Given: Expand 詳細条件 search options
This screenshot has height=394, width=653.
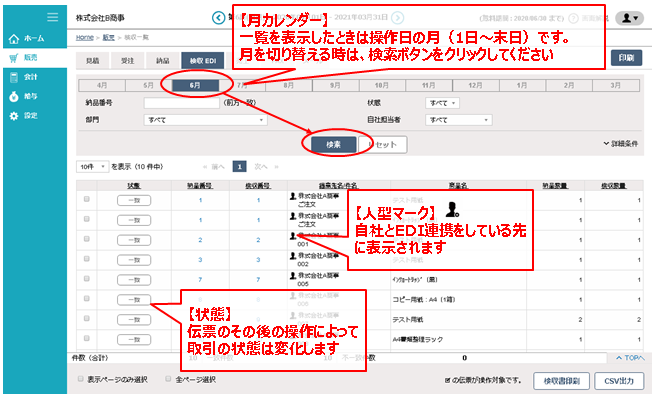Looking at the screenshot, I should tap(621, 144).
